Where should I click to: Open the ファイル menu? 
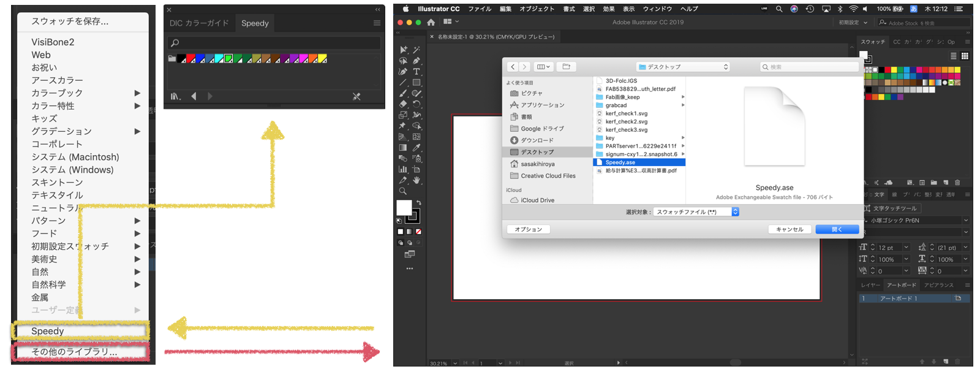480,9
